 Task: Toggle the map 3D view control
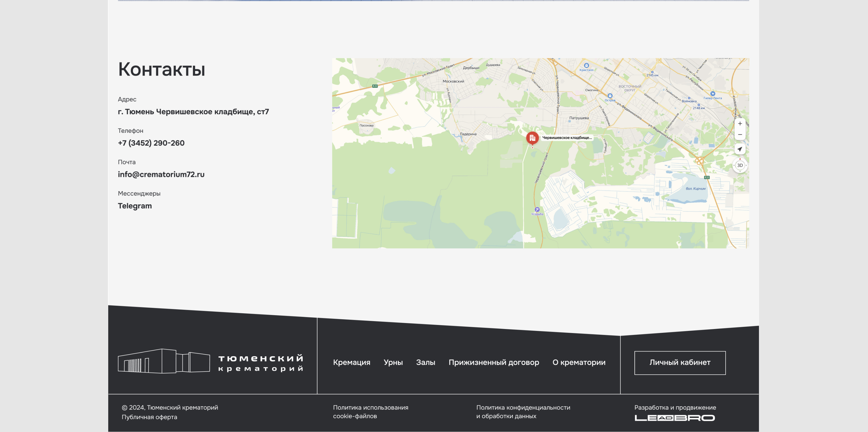(740, 165)
